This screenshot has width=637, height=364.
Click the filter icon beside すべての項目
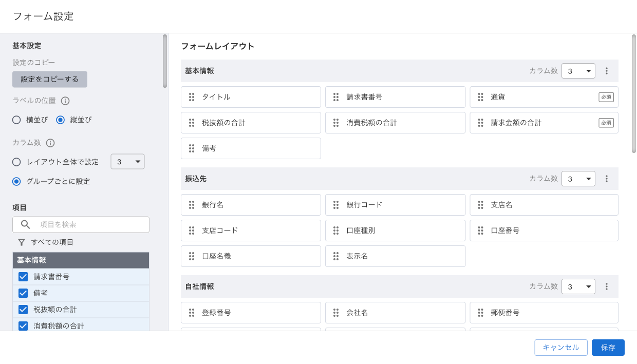click(x=22, y=242)
